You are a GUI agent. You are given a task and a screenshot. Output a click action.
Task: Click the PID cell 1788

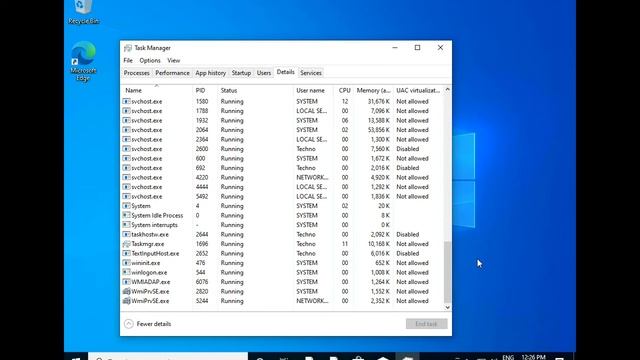pos(202,111)
